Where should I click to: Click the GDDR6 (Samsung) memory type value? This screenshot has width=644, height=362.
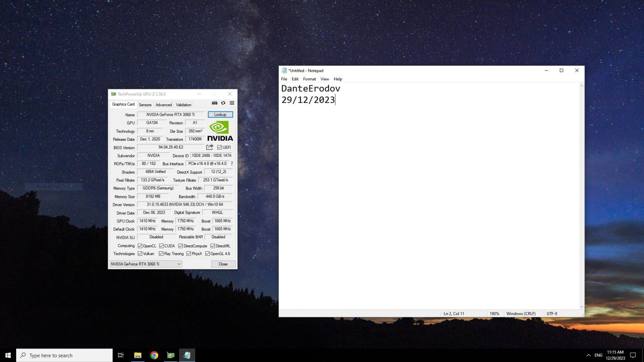pyautogui.click(x=158, y=188)
